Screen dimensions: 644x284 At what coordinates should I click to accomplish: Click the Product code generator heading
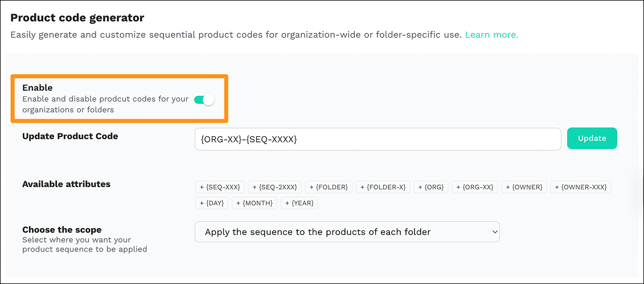pos(77,18)
